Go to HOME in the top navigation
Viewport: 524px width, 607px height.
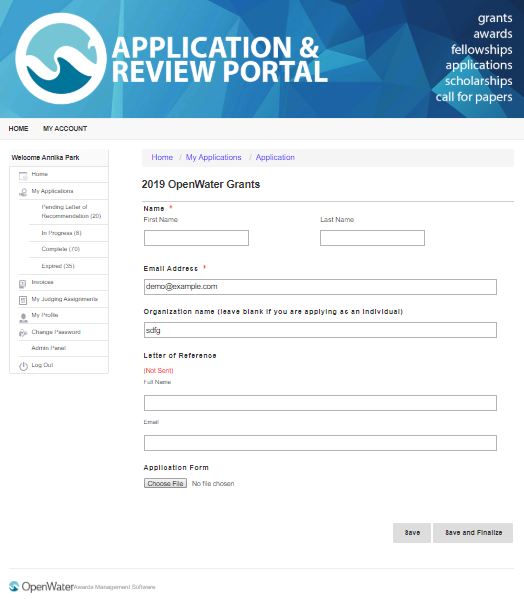coord(18,129)
